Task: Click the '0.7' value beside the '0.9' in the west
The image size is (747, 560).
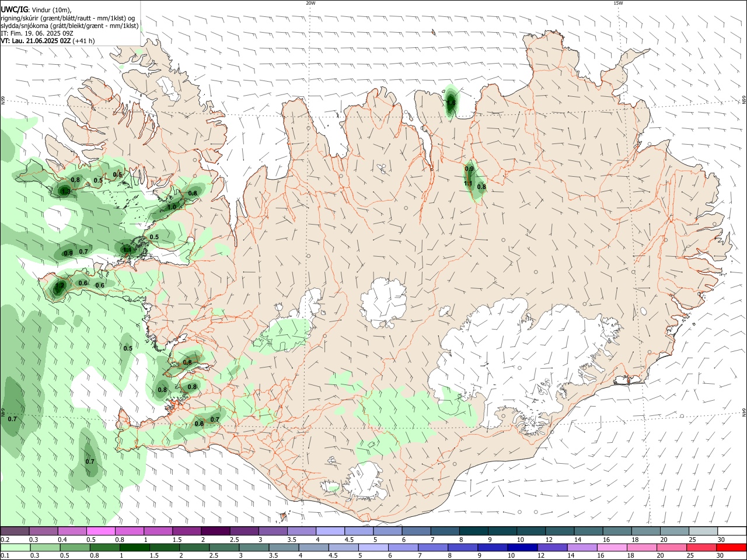Action: (83, 251)
